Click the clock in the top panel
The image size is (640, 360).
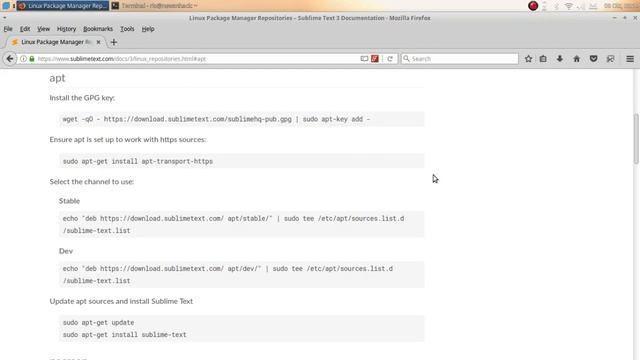[620, 6]
